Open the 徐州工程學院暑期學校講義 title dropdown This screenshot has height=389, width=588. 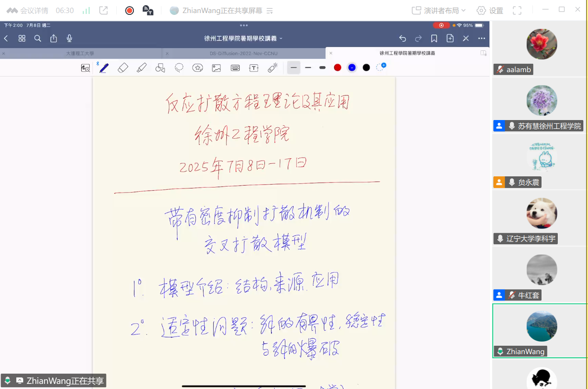(243, 39)
